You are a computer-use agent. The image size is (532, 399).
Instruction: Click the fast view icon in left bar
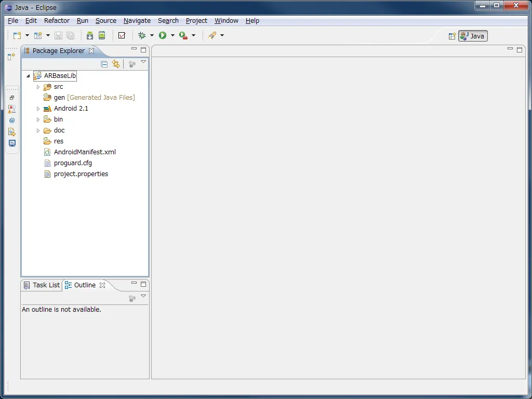11,56
